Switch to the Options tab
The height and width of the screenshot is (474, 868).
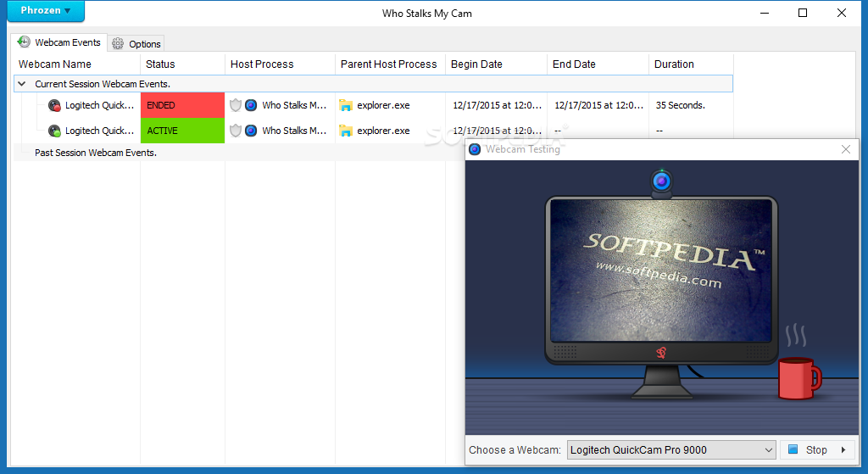pyautogui.click(x=136, y=44)
